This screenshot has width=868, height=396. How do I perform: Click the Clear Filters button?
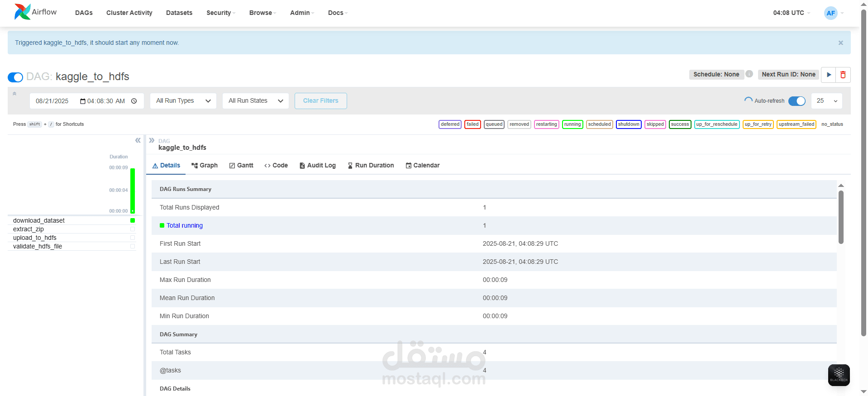click(320, 101)
